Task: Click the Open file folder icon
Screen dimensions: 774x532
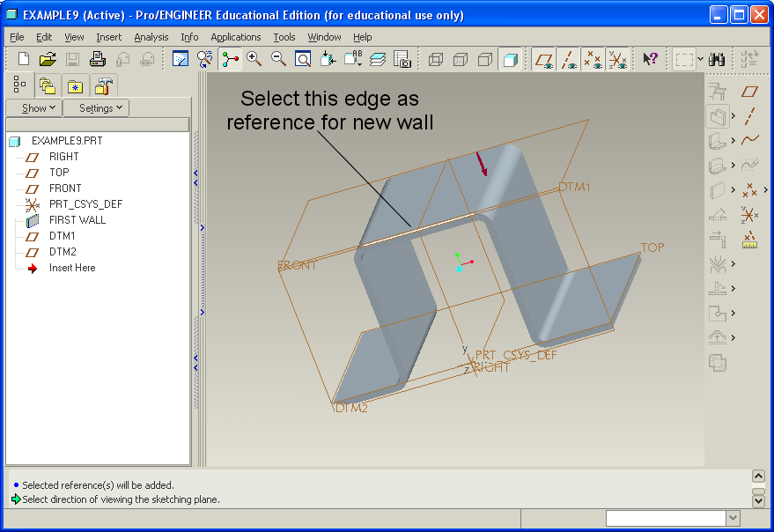Action: pyautogui.click(x=48, y=59)
